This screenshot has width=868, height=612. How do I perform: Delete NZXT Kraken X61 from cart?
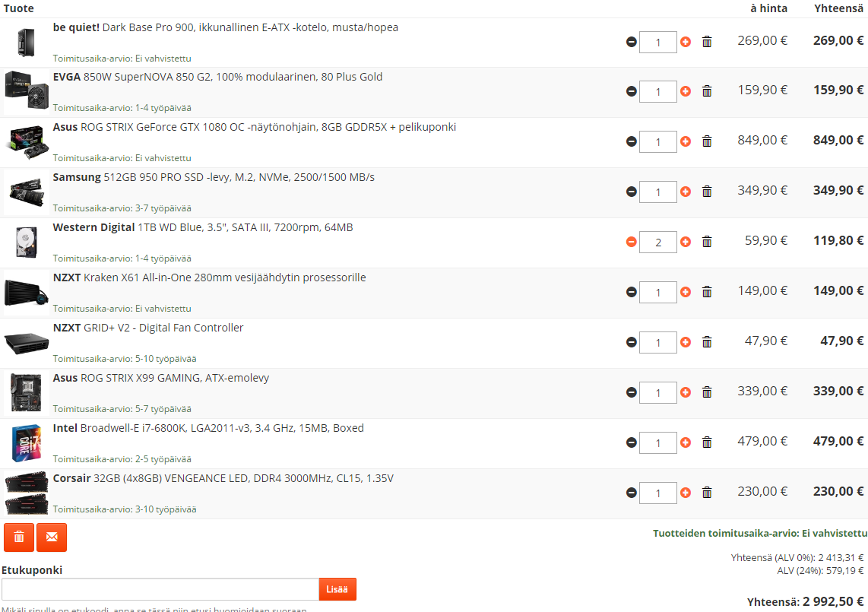707,292
